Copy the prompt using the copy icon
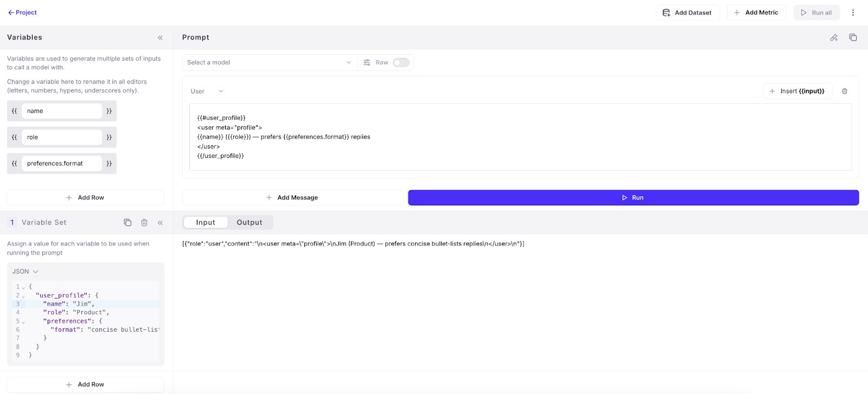 pos(853,37)
